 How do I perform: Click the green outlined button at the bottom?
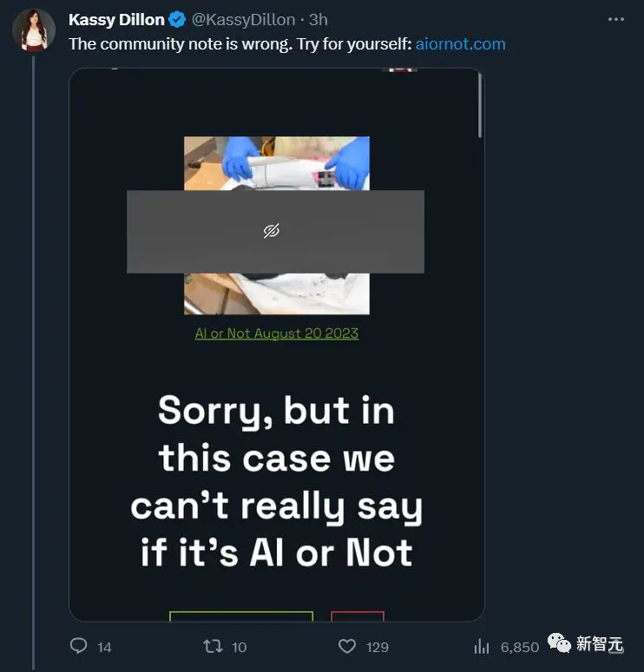pyautogui.click(x=240, y=616)
